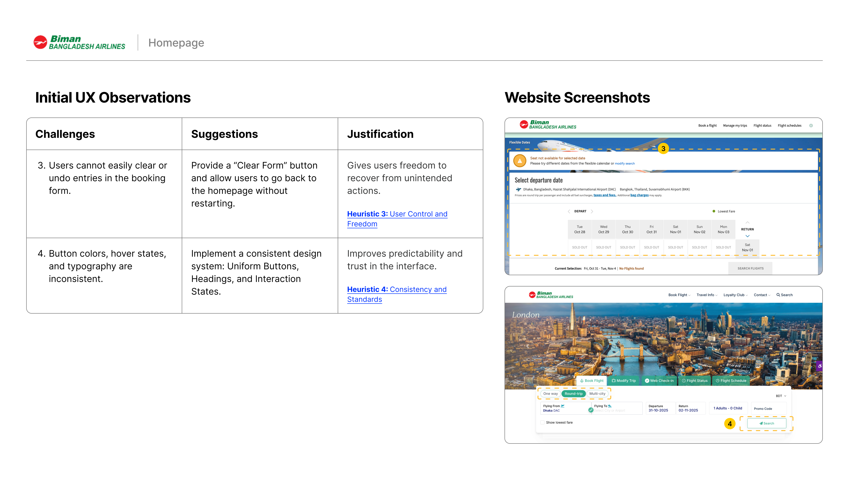Click the down chevron under RETURN
The image size is (868, 488).
click(747, 236)
